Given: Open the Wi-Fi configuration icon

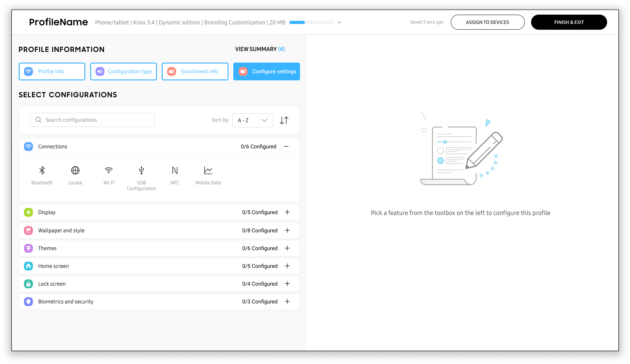Looking at the screenshot, I should pyautogui.click(x=109, y=171).
